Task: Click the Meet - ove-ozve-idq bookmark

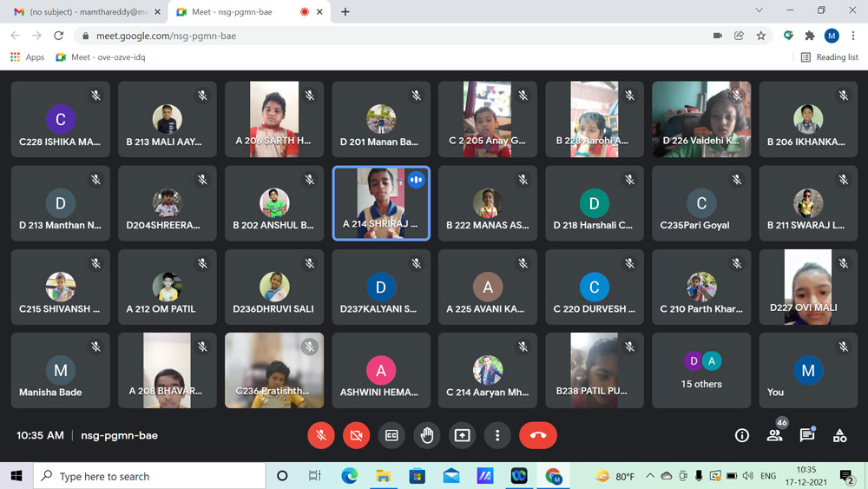Action: pyautogui.click(x=101, y=57)
